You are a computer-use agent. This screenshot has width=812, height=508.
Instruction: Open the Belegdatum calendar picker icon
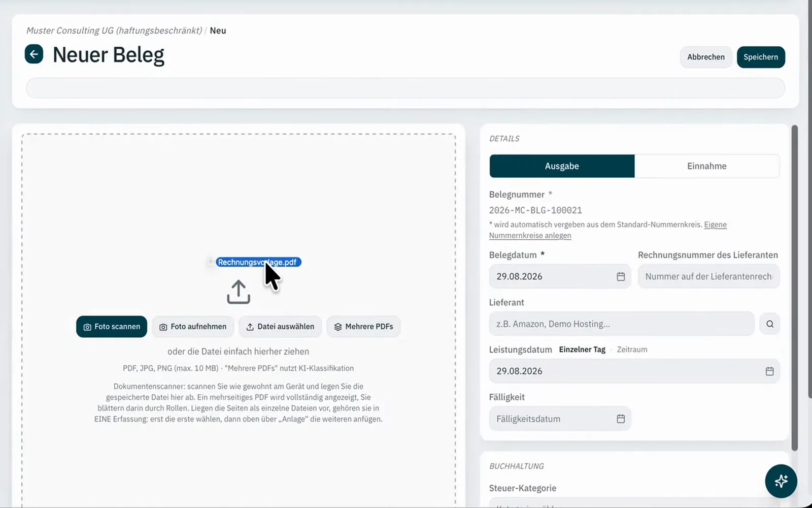pos(621,276)
